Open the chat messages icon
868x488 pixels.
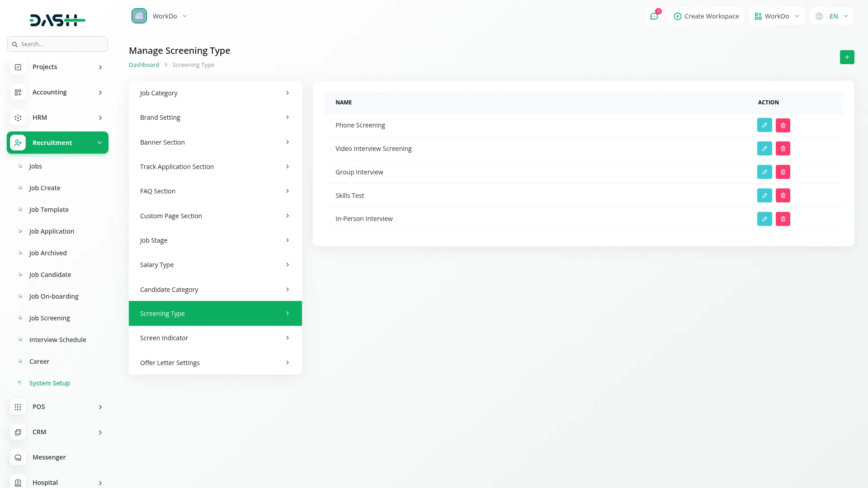[654, 16]
